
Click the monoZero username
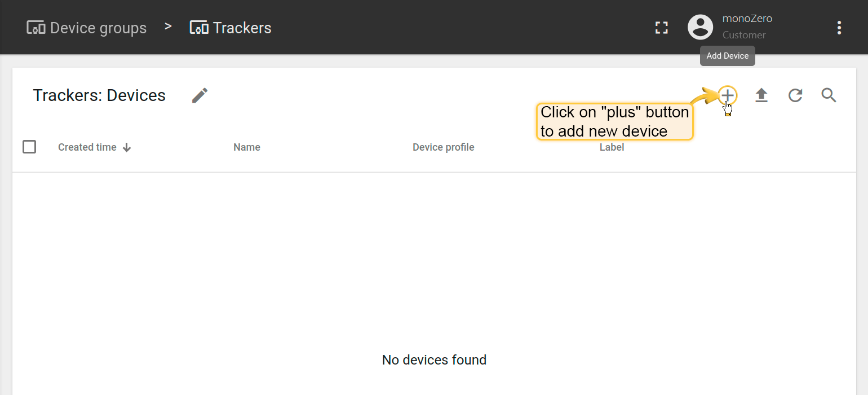point(747,19)
